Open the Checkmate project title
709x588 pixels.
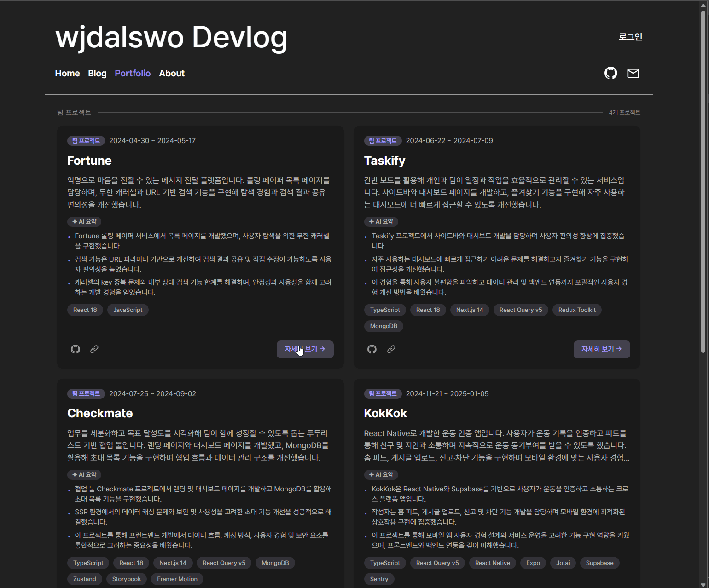(x=100, y=413)
